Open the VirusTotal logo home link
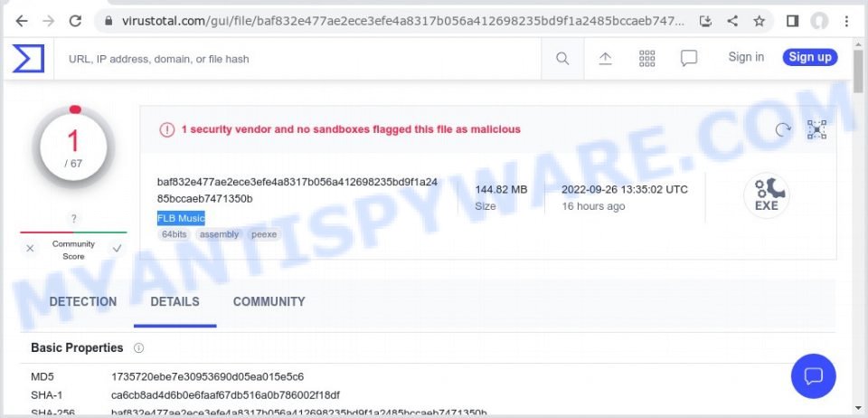 pyautogui.click(x=28, y=59)
